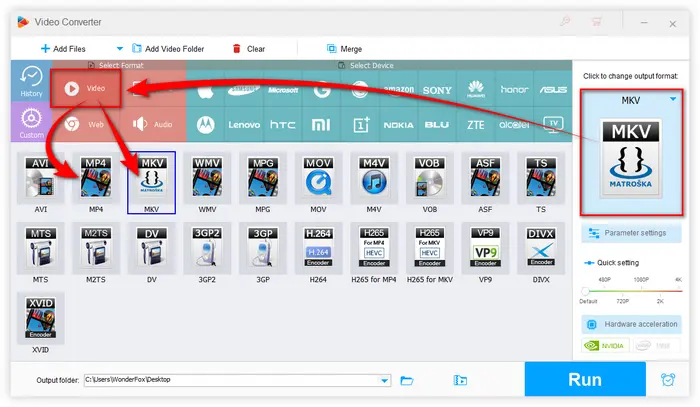The image size is (700, 407).
Task: Toggle Hardware acceleration
Action: [x=631, y=324]
